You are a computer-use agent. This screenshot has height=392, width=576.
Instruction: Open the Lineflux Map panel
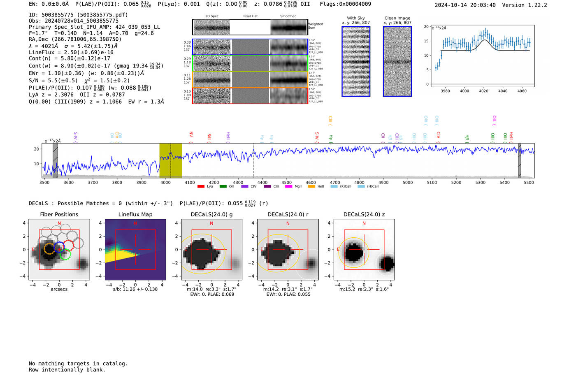tap(135, 250)
